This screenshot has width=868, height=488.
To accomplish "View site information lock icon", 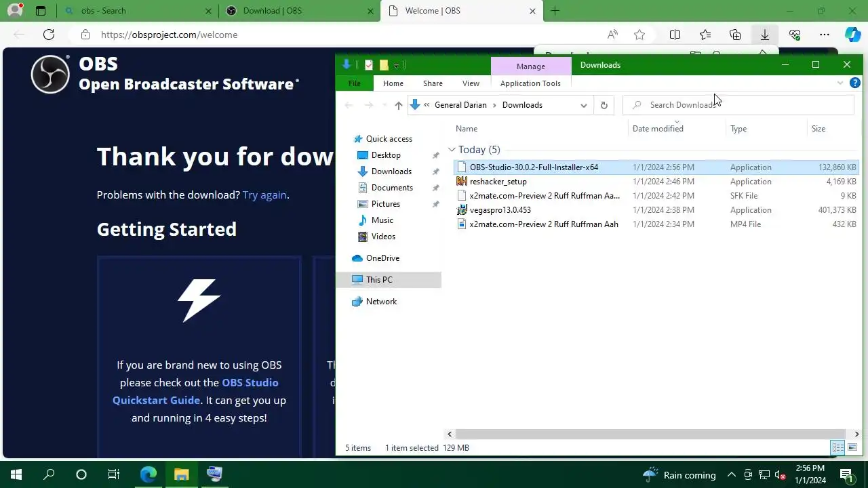I will click(85, 35).
